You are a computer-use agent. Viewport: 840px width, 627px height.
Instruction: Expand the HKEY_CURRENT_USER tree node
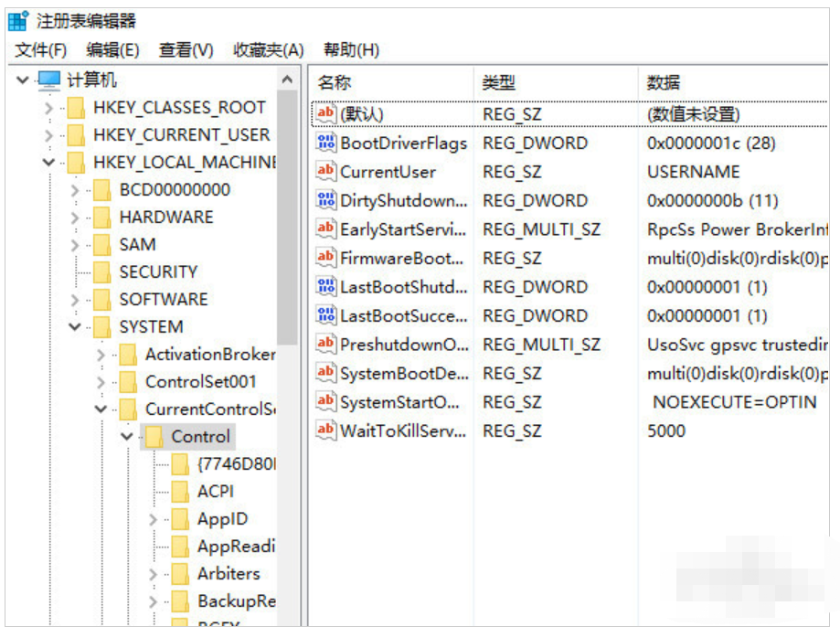point(48,135)
